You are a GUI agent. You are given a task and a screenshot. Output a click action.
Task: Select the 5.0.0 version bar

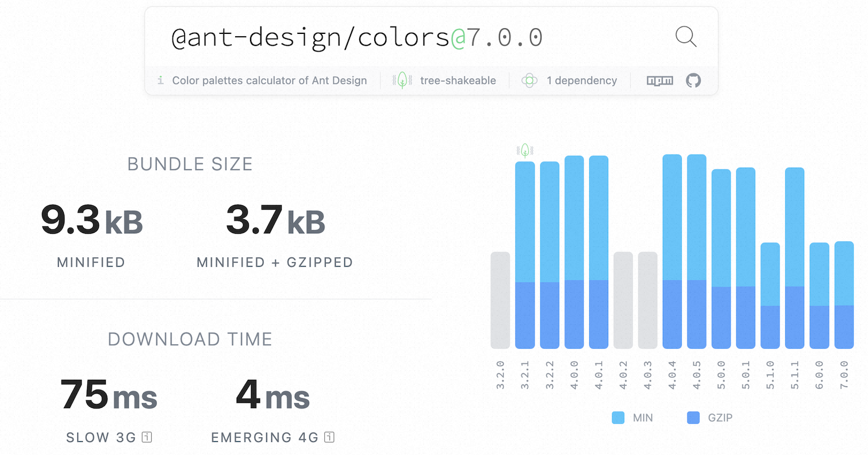721,259
